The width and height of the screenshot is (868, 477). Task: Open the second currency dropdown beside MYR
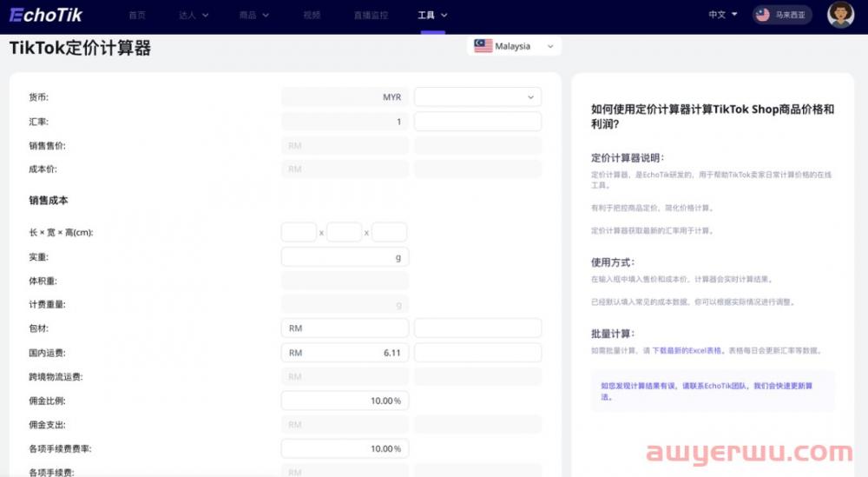(477, 97)
